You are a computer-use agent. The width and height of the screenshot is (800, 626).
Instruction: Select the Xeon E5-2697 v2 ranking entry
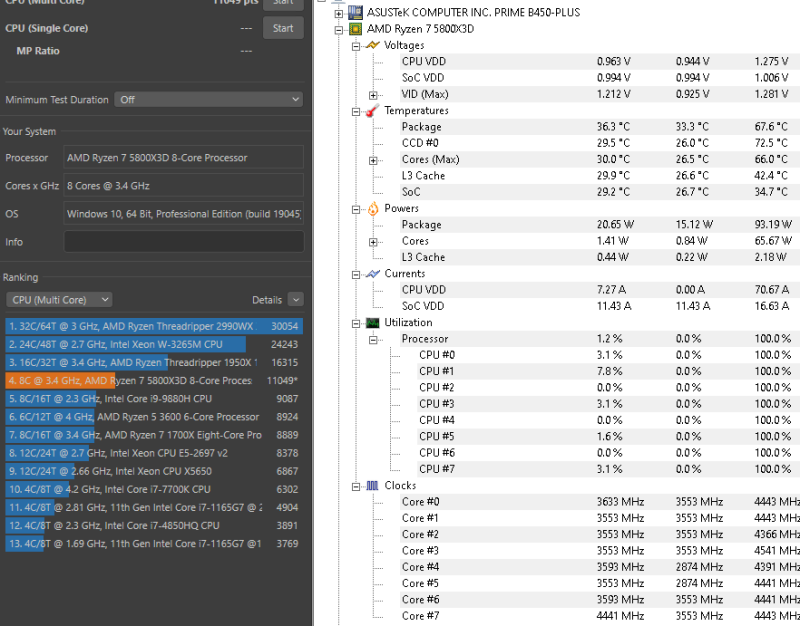tap(154, 453)
